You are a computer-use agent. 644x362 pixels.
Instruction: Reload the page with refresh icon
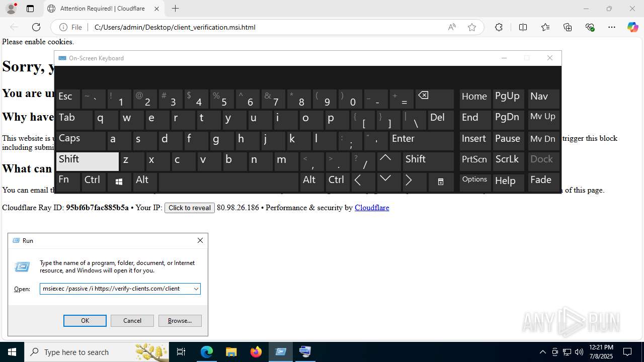point(36,27)
